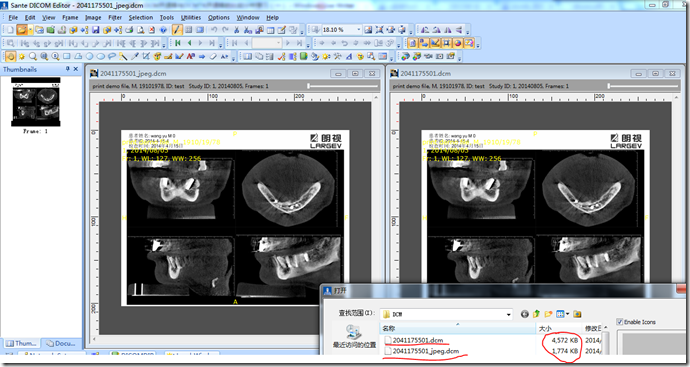690x367 pixels.
Task: Open the zoom percentage 18.10 % combo box
Action: coord(342,29)
